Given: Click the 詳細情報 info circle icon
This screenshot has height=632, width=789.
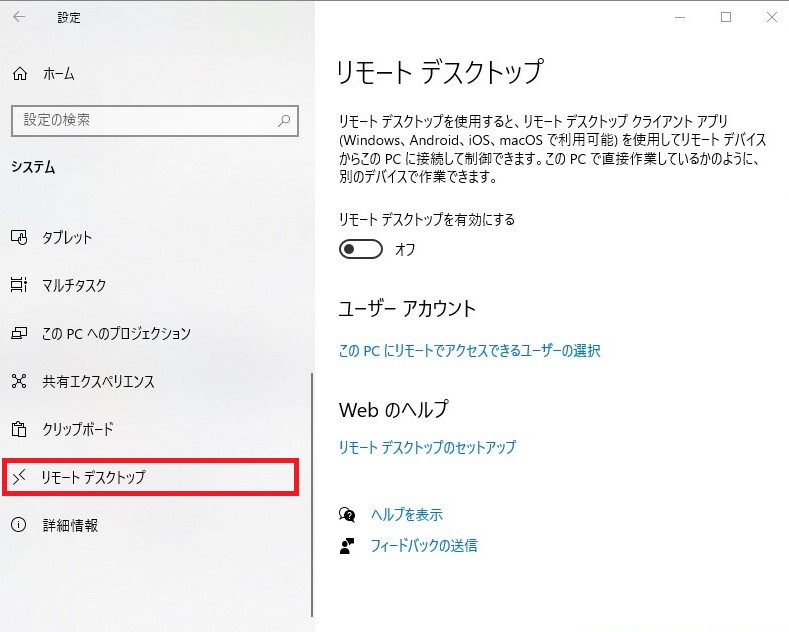Looking at the screenshot, I should click(x=19, y=525).
